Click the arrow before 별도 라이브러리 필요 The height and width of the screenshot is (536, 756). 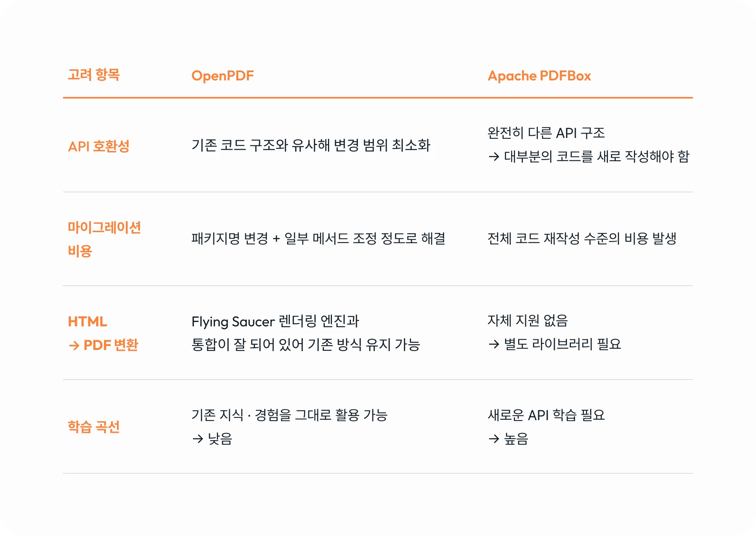(494, 344)
